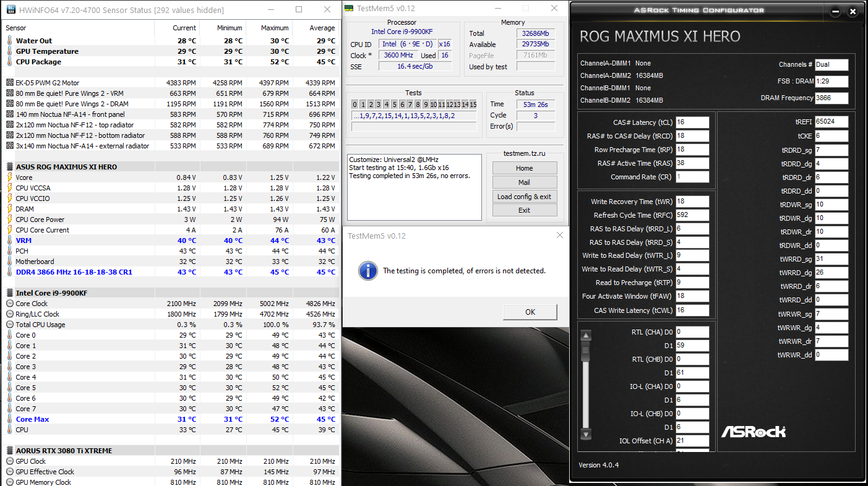Image resolution: width=868 pixels, height=486 pixels.
Task: Click the Channels # field
Action: point(831,64)
